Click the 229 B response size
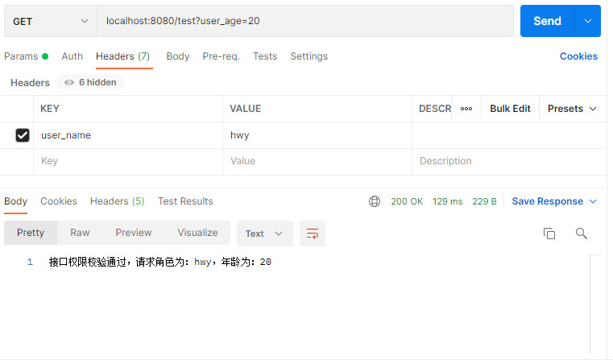The image size is (613, 364). coord(484,201)
